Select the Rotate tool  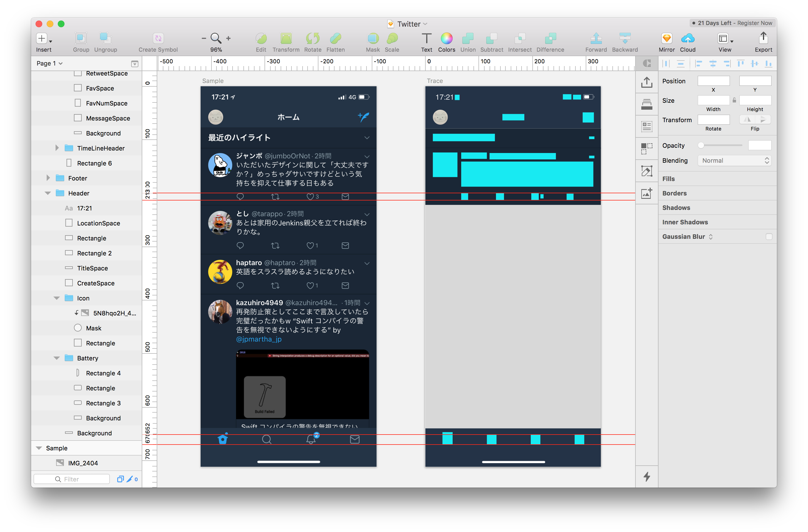313,38
